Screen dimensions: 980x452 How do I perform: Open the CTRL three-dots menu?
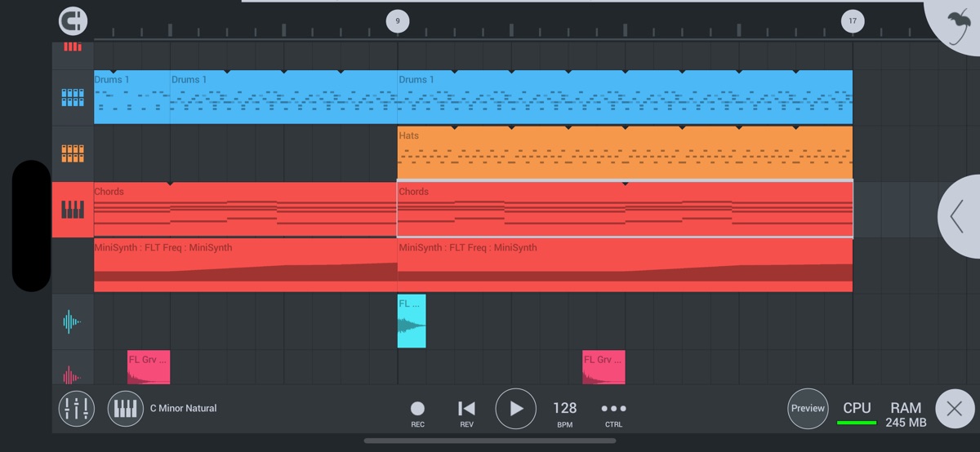point(613,412)
